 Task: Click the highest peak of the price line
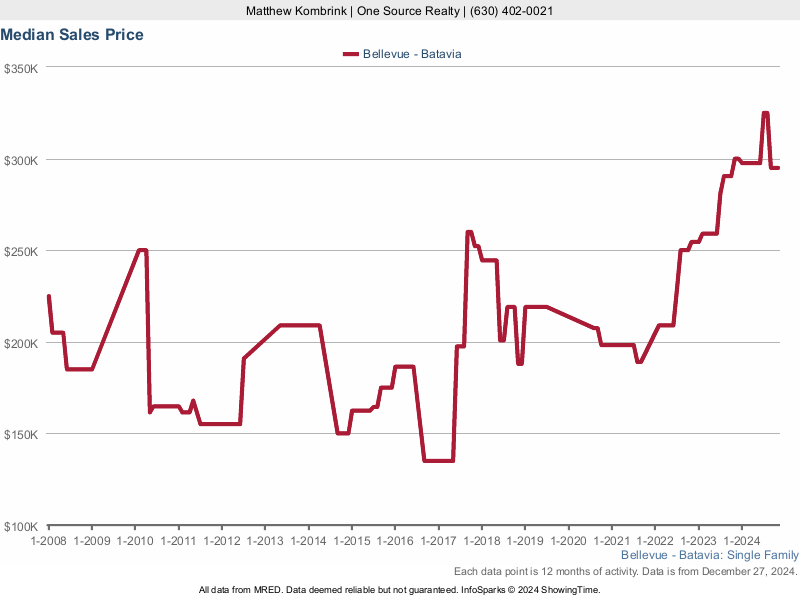pyautogui.click(x=765, y=113)
